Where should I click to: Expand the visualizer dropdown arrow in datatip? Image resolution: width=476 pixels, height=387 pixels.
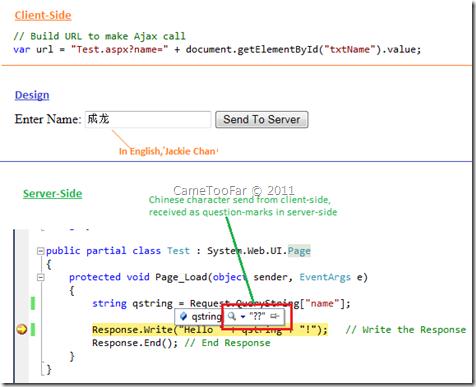pyautogui.click(x=243, y=316)
